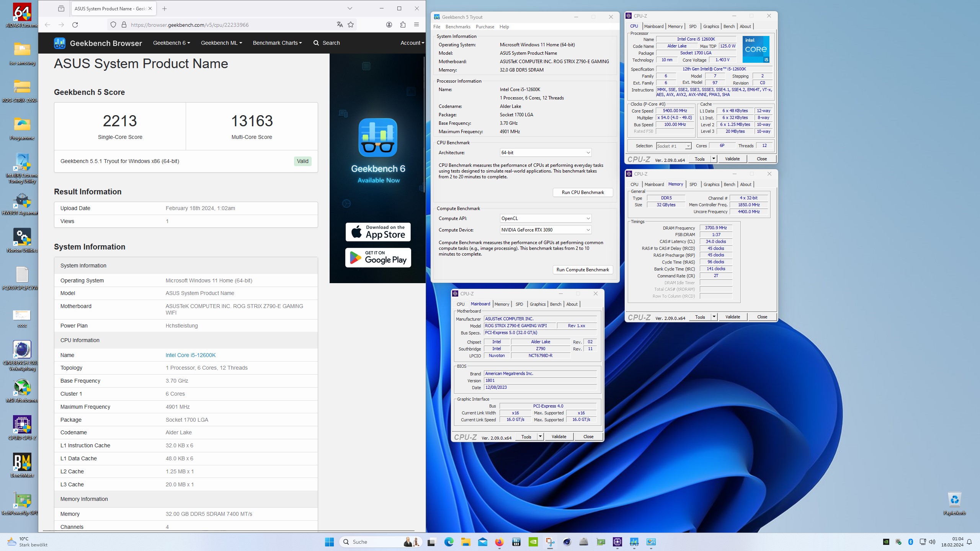This screenshot has height=551, width=980.
Task: Open the Benchmarks menu in Geekbench 5
Action: pos(458,27)
